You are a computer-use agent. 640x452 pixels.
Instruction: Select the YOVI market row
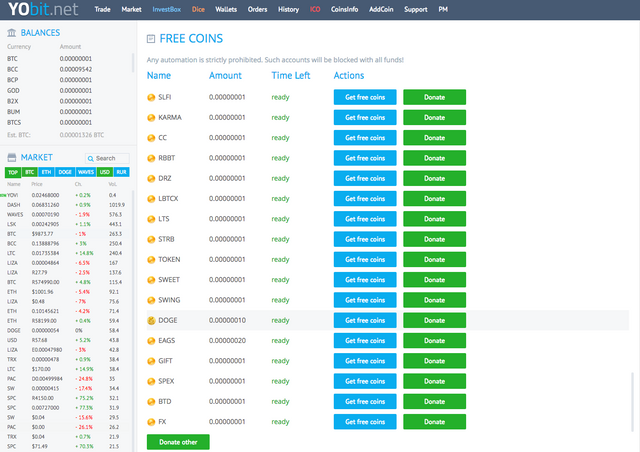tap(65, 195)
